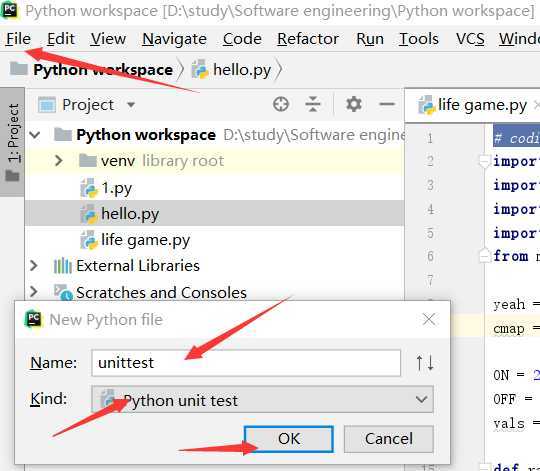540x471 pixels.
Task: Select the hello.py breadcrumb
Action: (242, 70)
